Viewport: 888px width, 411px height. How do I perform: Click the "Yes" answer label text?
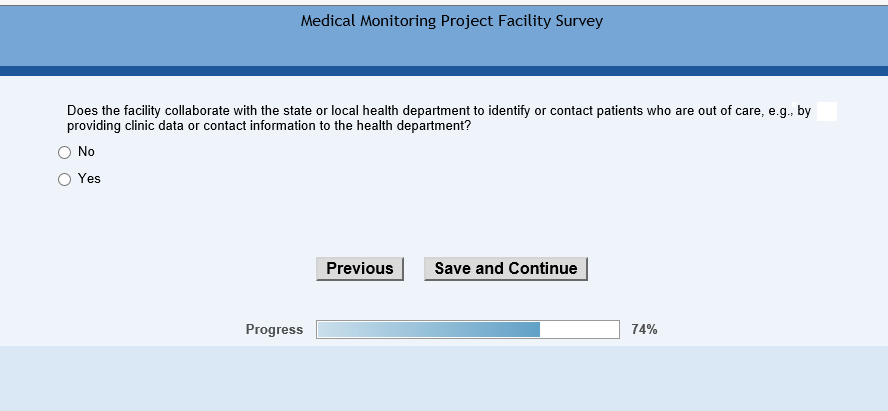point(89,179)
